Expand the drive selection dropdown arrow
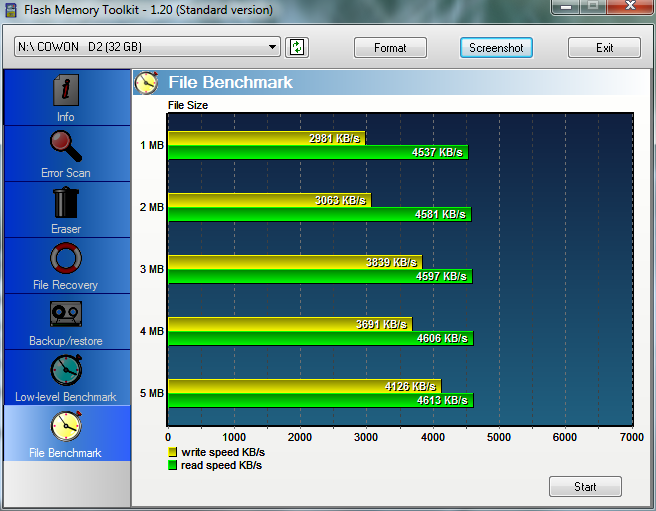 coord(272,47)
